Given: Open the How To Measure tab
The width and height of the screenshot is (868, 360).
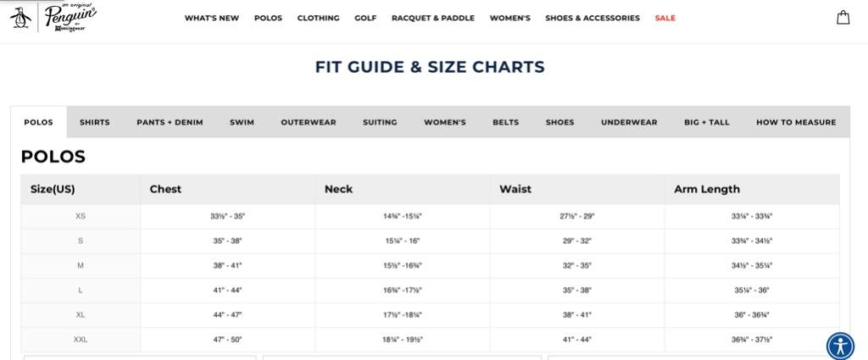Looking at the screenshot, I should point(796,122).
